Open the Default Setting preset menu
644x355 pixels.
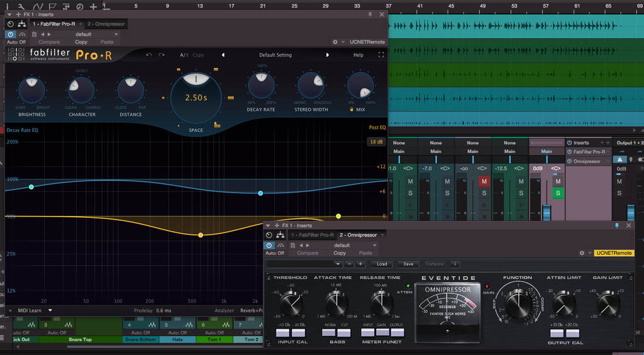point(275,55)
